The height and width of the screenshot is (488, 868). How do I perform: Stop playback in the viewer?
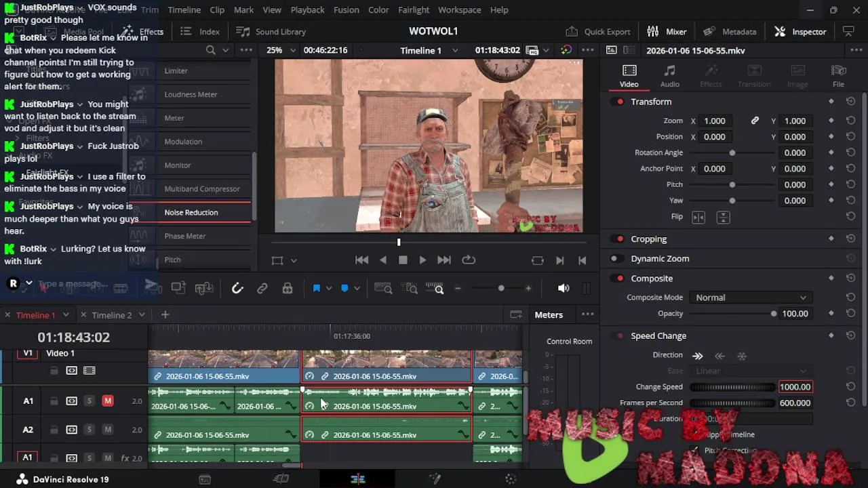[x=403, y=260]
